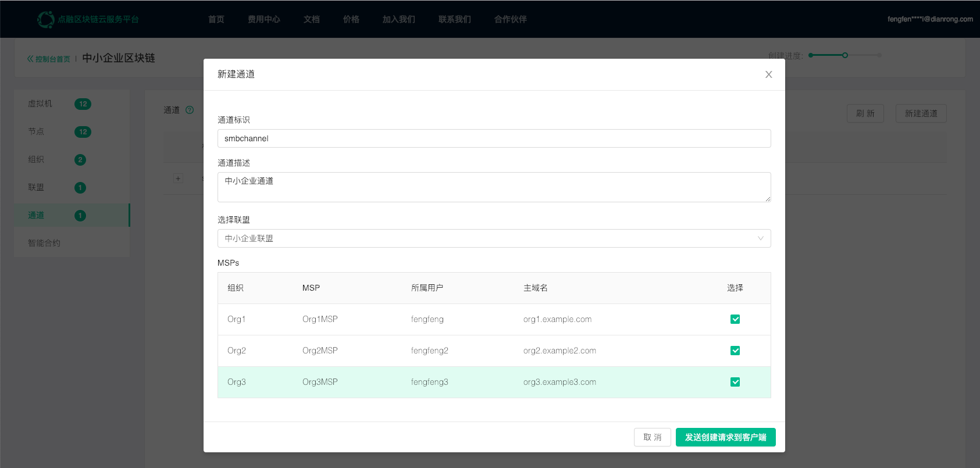Select 通道 in the sidebar
This screenshot has height=468, width=980.
click(72, 215)
